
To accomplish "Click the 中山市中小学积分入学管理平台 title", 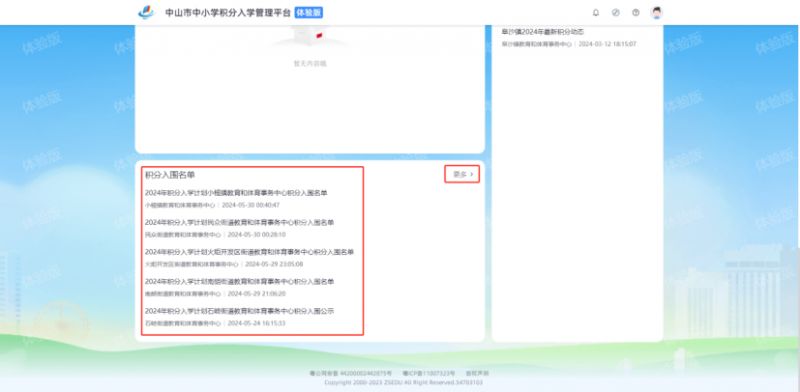I will point(228,13).
